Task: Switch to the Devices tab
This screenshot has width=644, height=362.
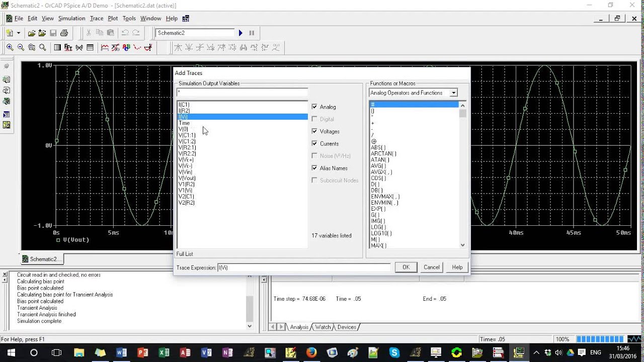Action: coord(347,327)
